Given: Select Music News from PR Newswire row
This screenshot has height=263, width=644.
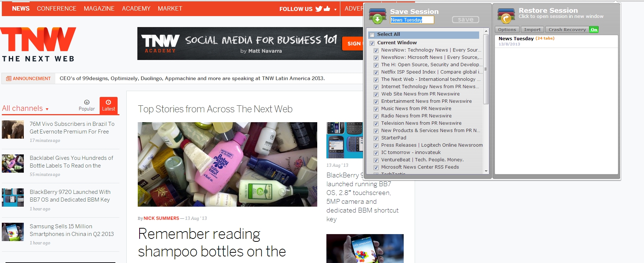Looking at the screenshot, I should 416,109.
